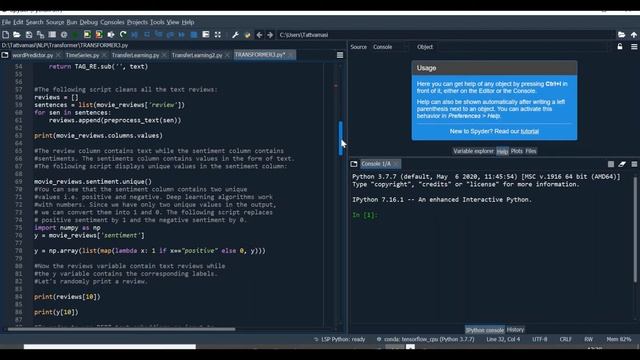Image resolution: width=640 pixels, height=360 pixels.
Task: Click the @ symbol finder icon
Action: coord(64,35)
